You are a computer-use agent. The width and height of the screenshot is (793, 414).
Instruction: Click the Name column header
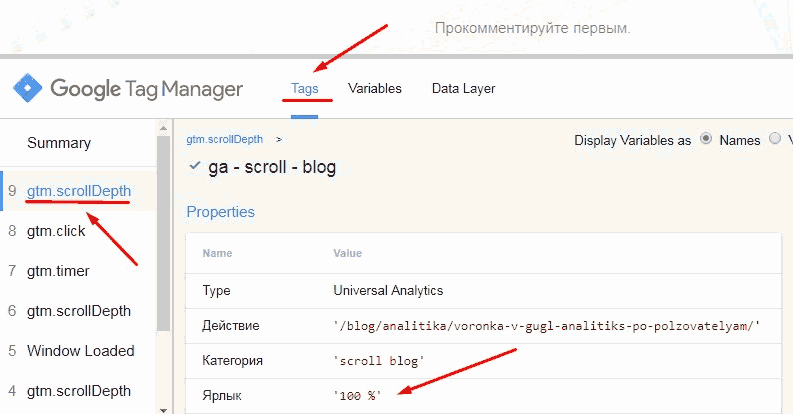click(x=217, y=253)
